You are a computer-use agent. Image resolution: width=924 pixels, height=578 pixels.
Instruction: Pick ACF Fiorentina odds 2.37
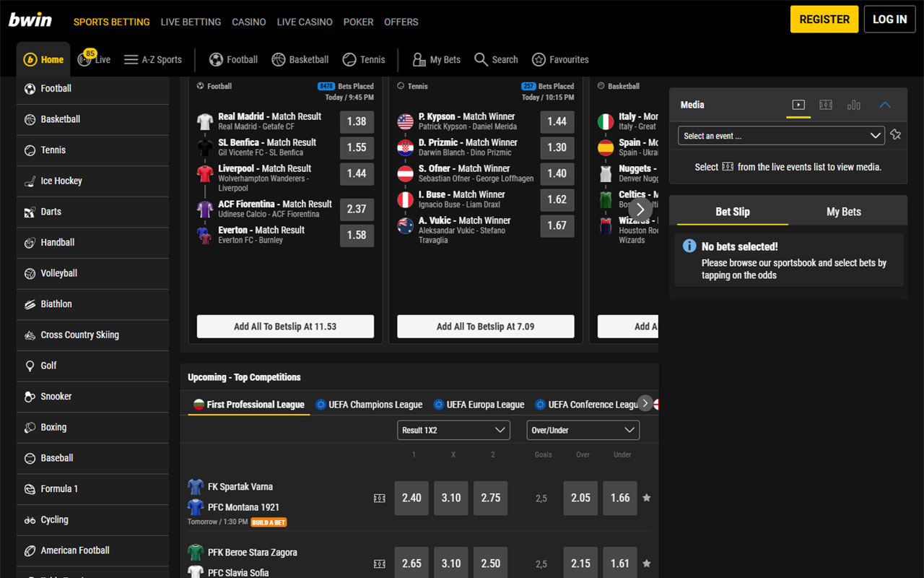click(357, 210)
